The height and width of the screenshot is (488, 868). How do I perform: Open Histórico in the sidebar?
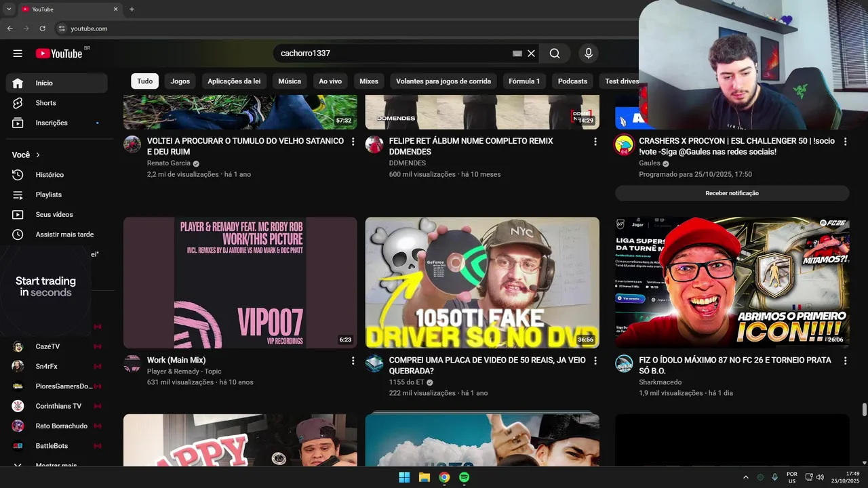click(57, 175)
